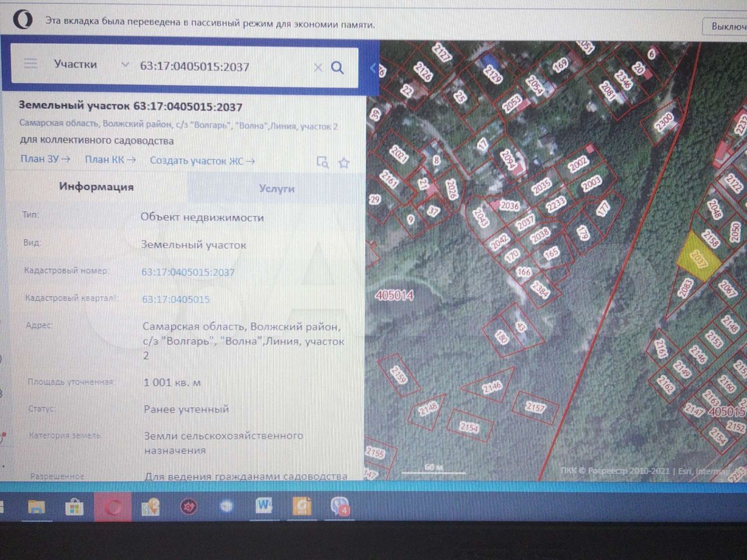The height and width of the screenshot is (560, 747).
Task: Expand the Участки type dropdown
Action: pyautogui.click(x=124, y=65)
